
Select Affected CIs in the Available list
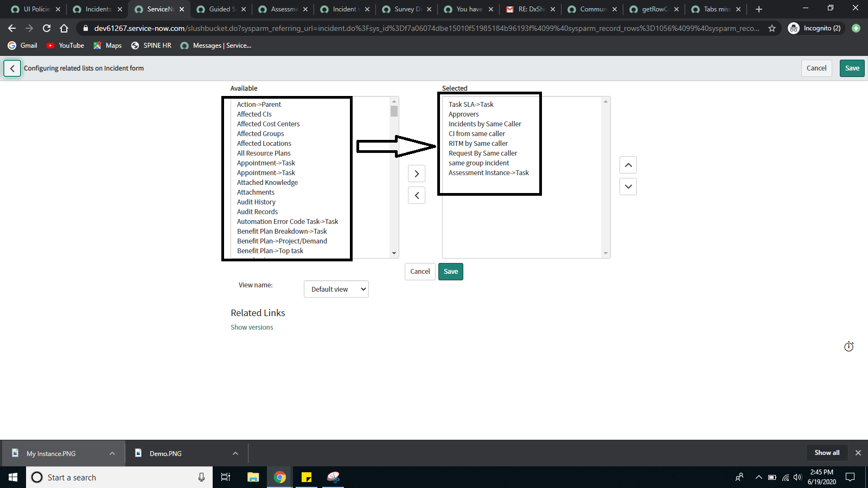[x=254, y=114]
